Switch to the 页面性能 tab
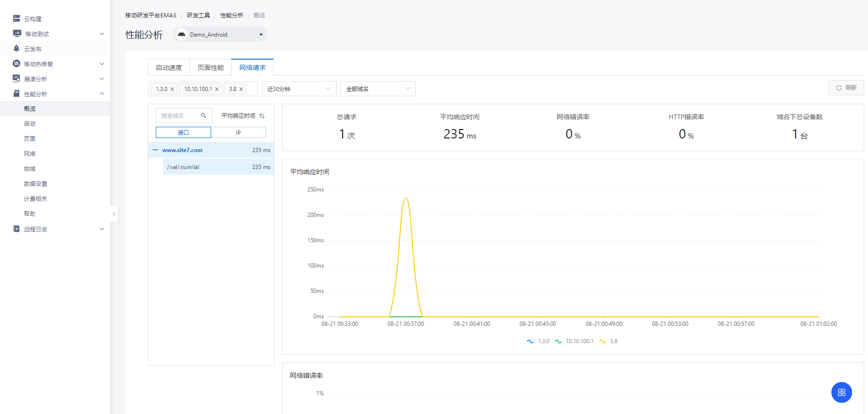 point(211,68)
